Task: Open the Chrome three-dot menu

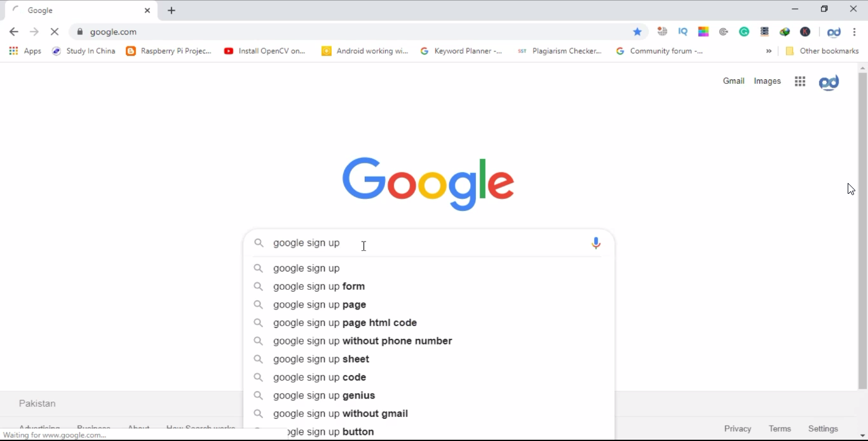Action: [855, 32]
